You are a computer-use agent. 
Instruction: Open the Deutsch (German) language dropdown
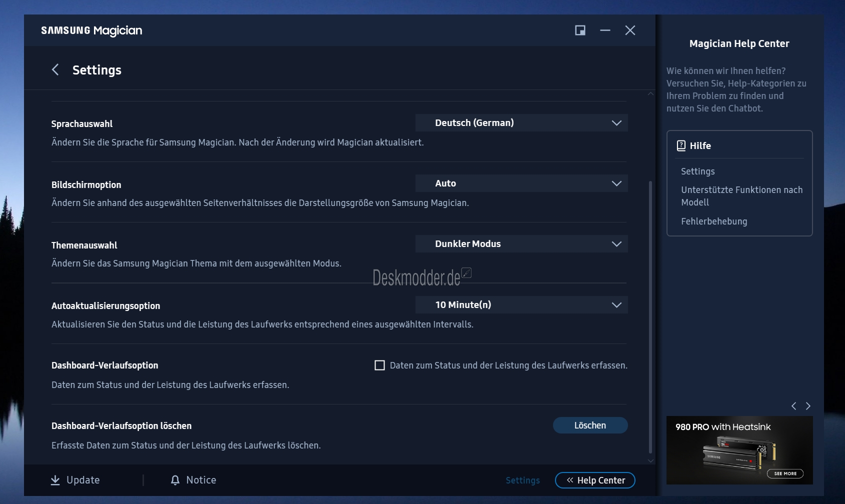coord(521,123)
